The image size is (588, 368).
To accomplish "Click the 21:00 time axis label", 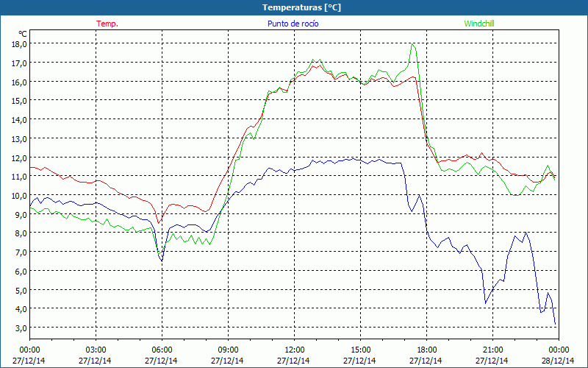I will (492, 350).
